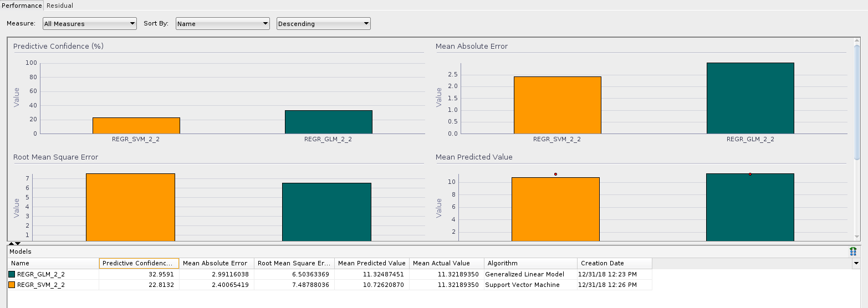Image resolution: width=868 pixels, height=308 pixels.
Task: Select the REGR_SVM_2_2 row in Models table
Action: click(41, 285)
